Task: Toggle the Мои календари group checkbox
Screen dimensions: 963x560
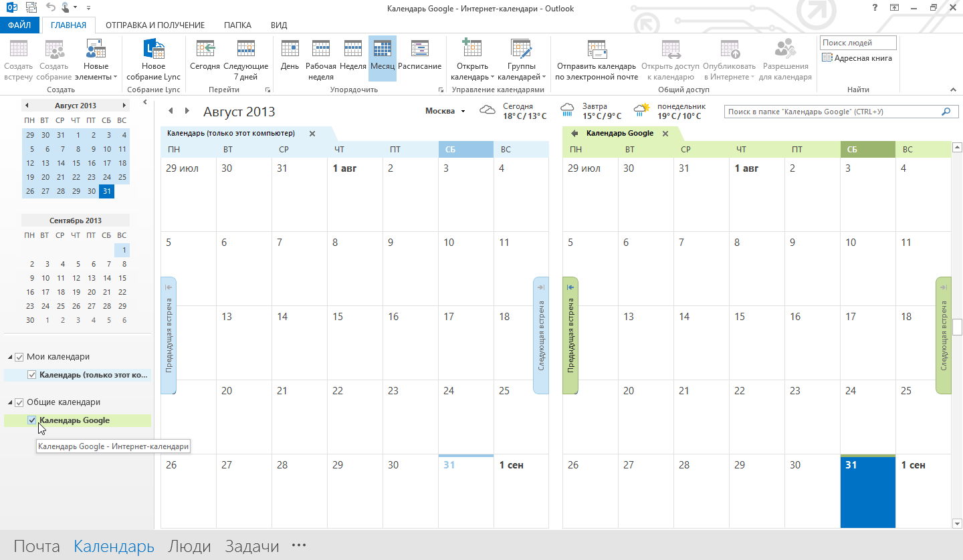Action: click(x=19, y=357)
